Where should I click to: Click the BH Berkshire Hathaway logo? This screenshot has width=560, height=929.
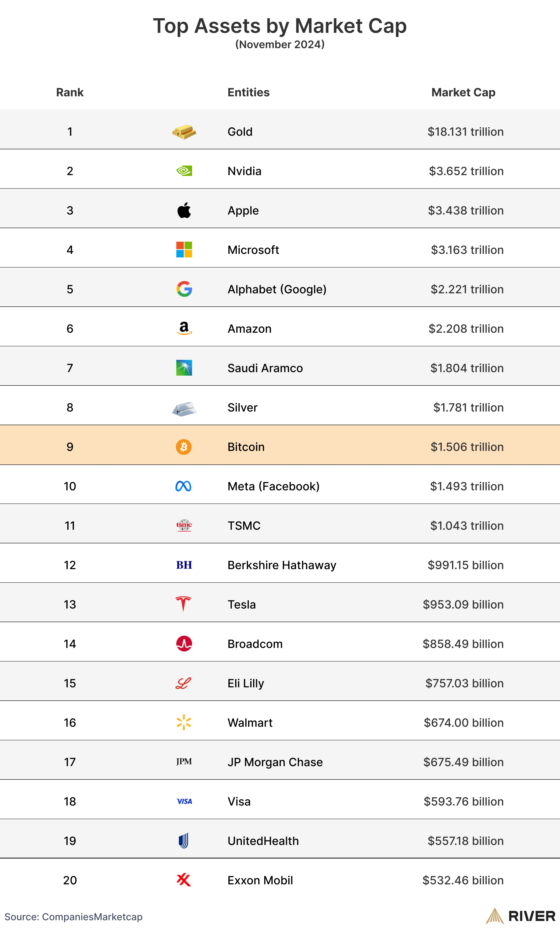coord(184,565)
